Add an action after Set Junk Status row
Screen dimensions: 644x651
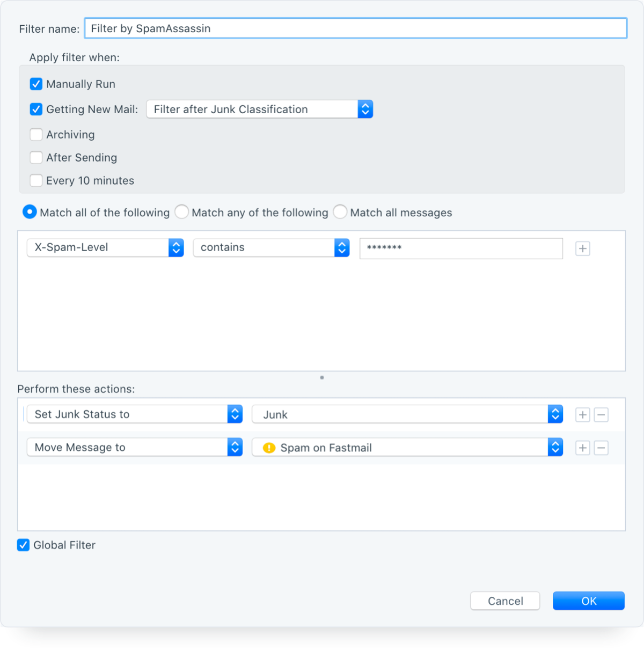click(583, 415)
